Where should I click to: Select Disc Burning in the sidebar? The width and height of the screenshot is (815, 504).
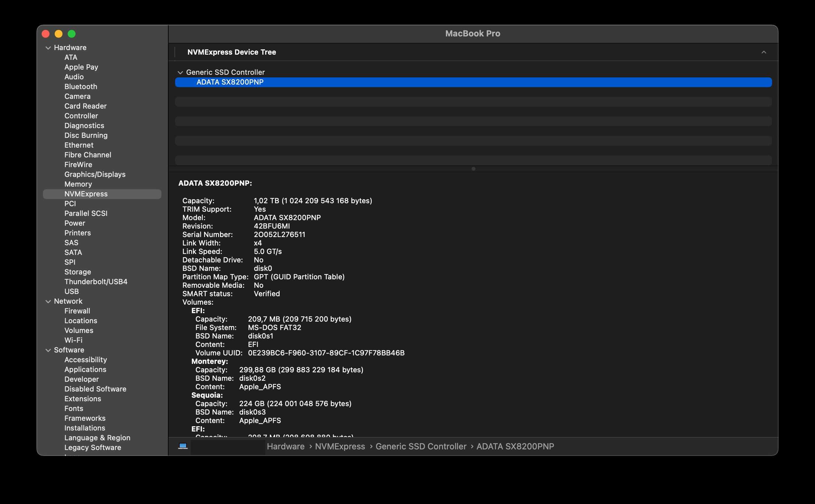pyautogui.click(x=86, y=135)
